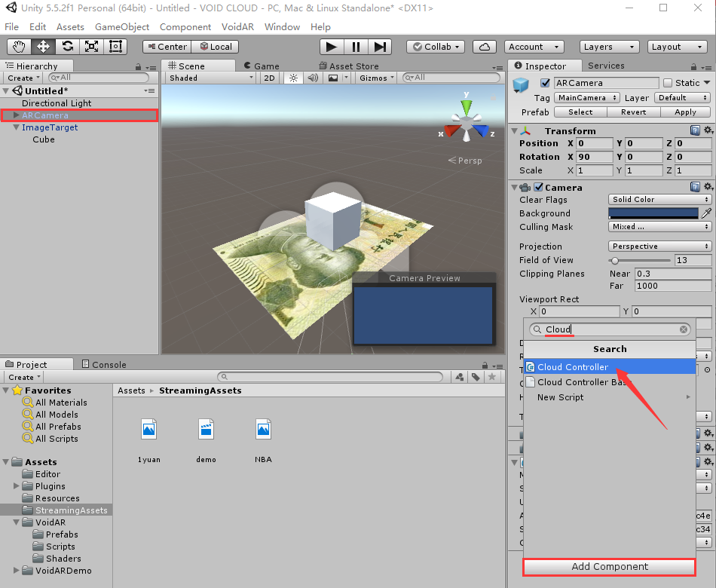
Task: Open the Layout dropdown
Action: coord(678,47)
